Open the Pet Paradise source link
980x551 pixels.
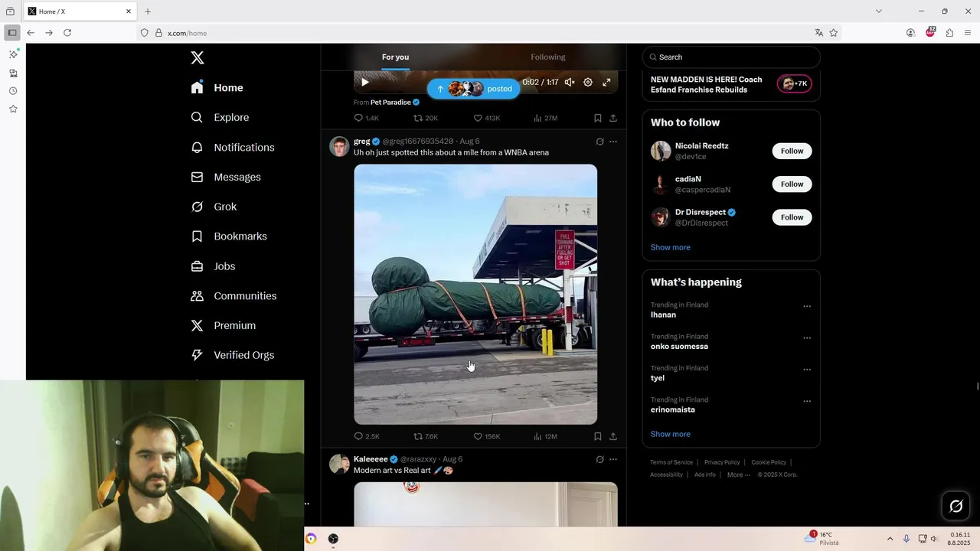point(395,103)
